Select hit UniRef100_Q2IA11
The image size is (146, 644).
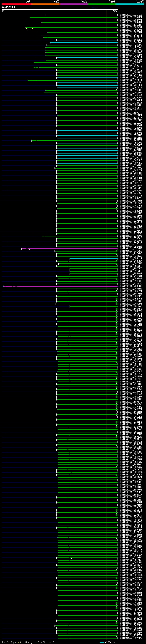pyautogui.click(x=131, y=15)
